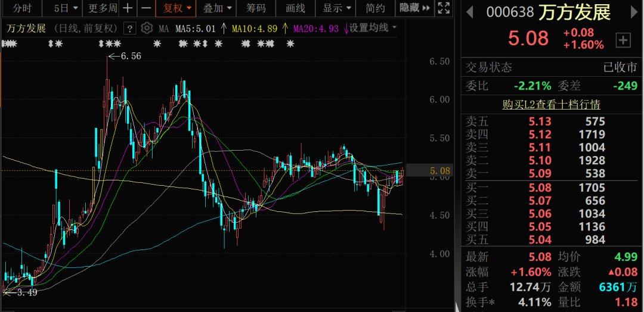
Task: Go to previous stock with left arrow
Action: coord(470,13)
